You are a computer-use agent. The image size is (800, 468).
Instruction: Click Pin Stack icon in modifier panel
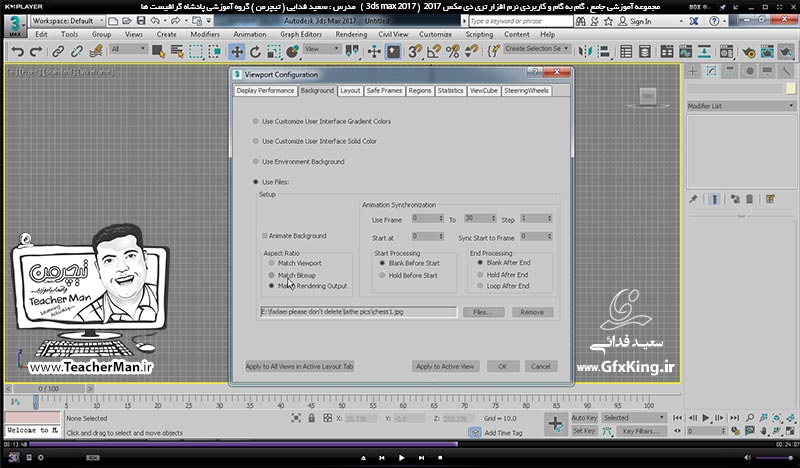pos(693,199)
